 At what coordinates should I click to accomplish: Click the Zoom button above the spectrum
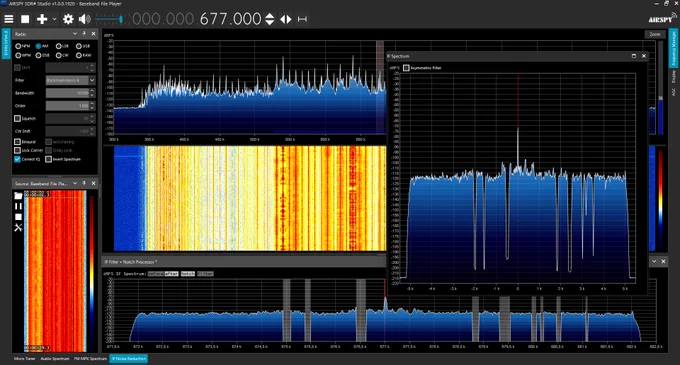(655, 34)
